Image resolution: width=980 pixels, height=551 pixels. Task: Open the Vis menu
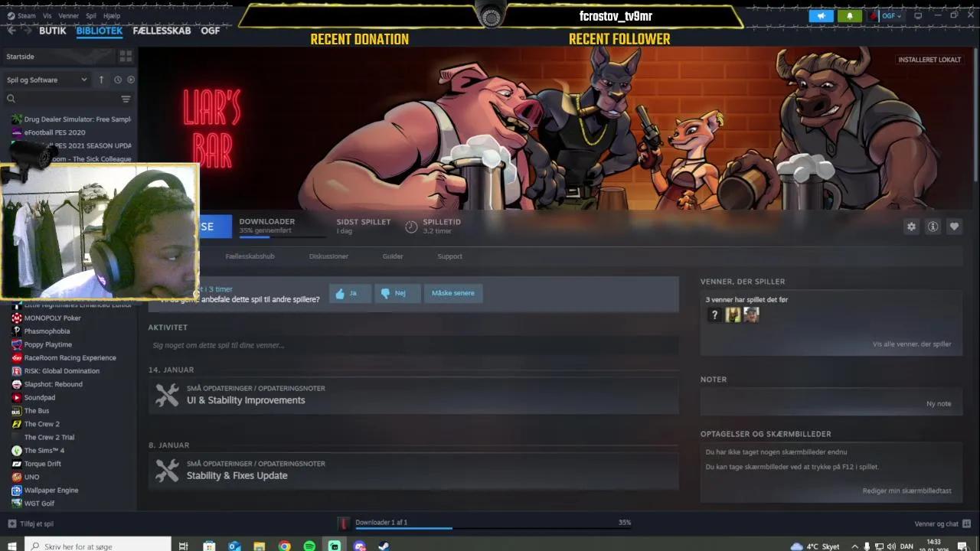(47, 15)
